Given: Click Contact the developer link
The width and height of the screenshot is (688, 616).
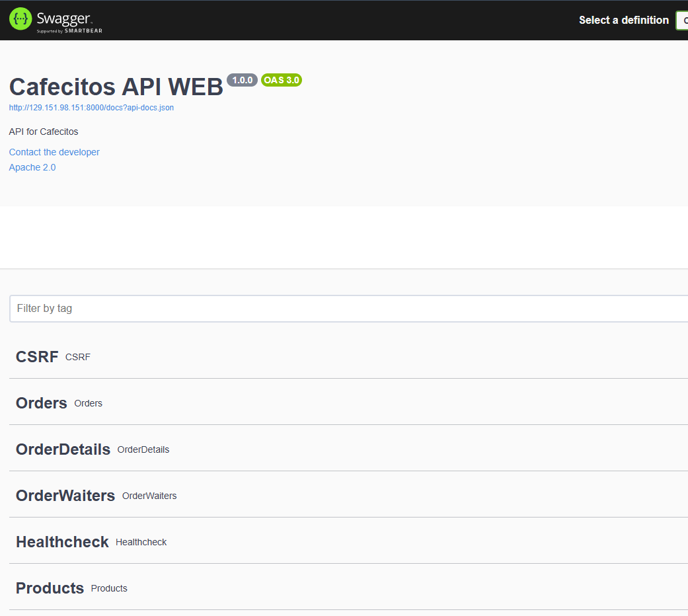Looking at the screenshot, I should click(54, 152).
